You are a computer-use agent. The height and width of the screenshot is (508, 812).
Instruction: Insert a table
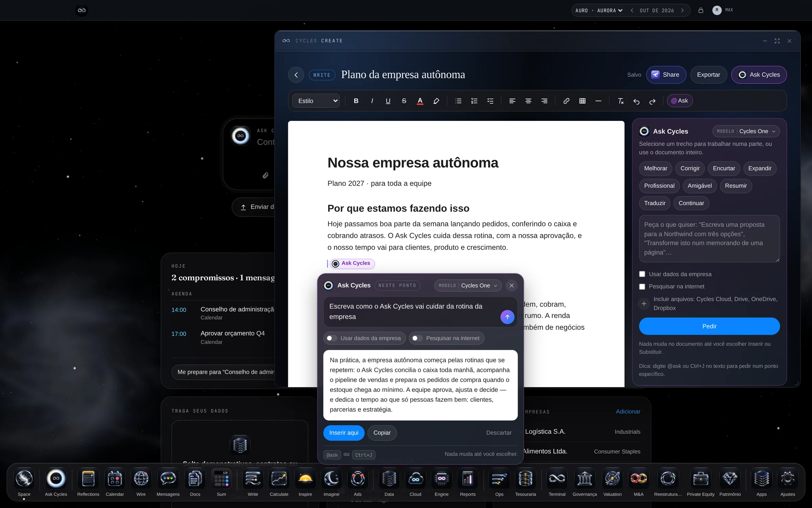(x=582, y=101)
